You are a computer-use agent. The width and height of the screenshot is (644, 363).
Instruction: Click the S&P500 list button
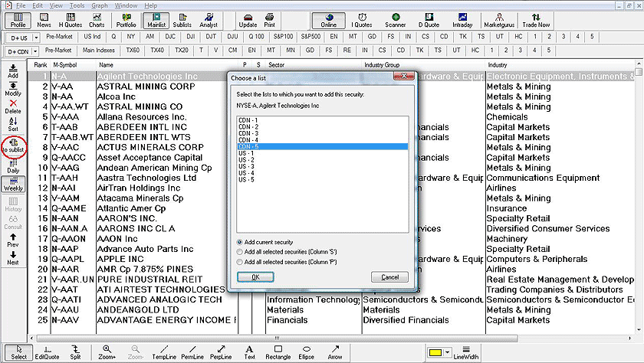(x=310, y=37)
